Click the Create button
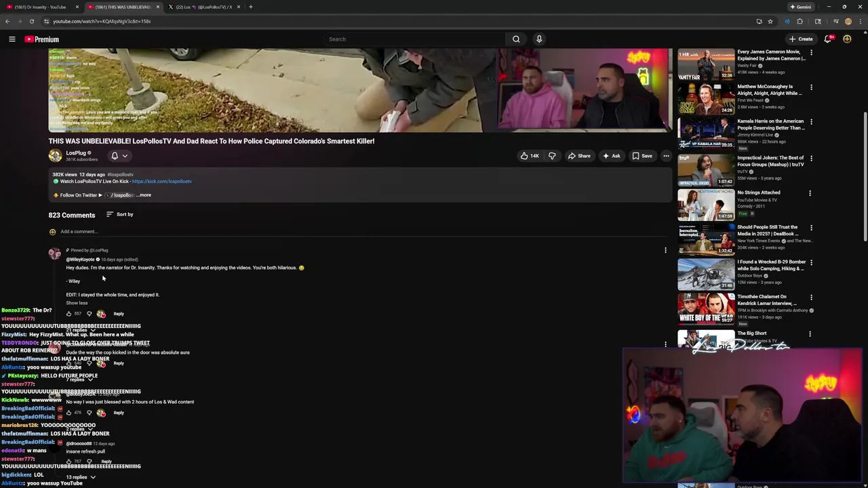Viewport: 868px width, 488px height. click(801, 39)
